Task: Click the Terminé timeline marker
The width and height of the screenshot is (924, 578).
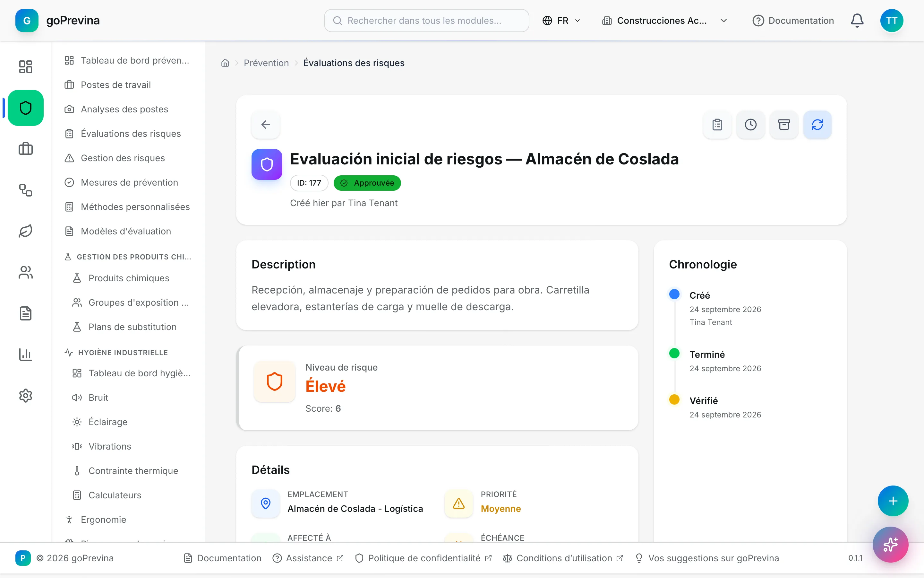Action: tap(674, 353)
